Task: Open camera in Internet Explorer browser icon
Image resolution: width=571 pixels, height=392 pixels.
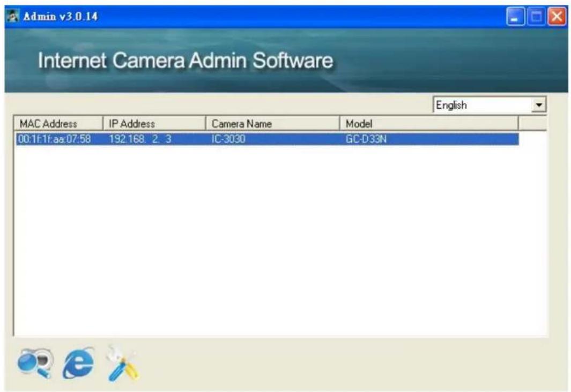Action: coord(79,363)
